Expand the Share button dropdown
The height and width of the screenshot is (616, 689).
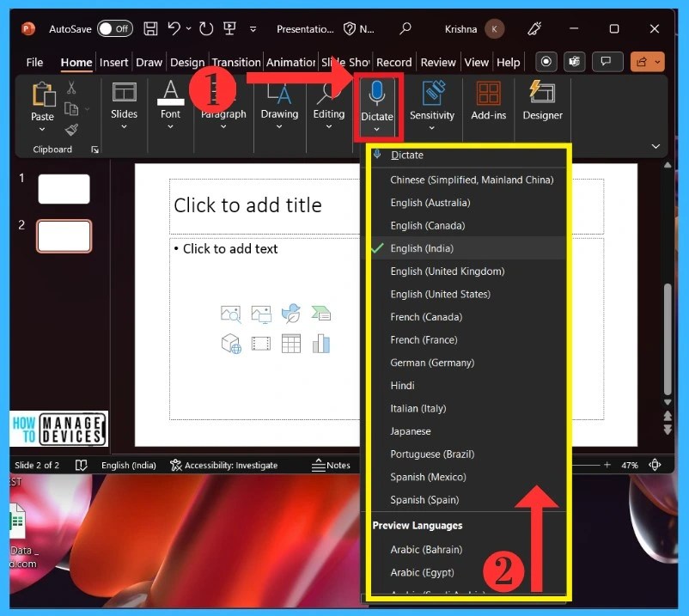[x=658, y=62]
